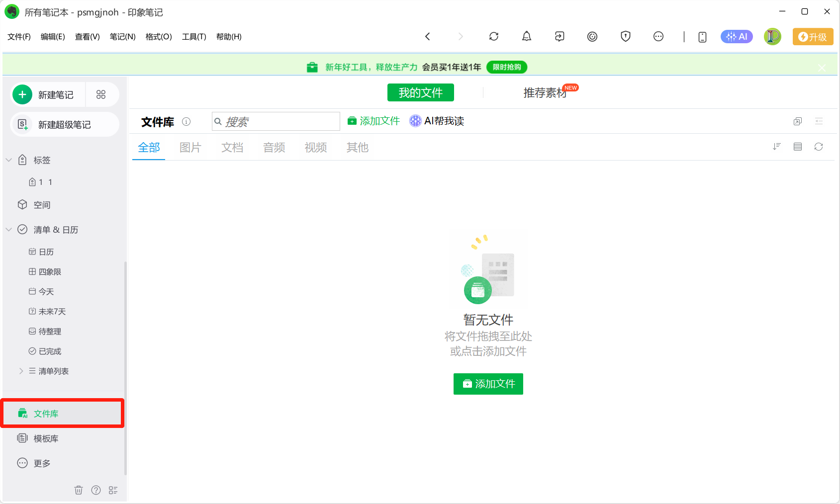Click the info icon next to 文件库
840x504 pixels.
187,121
